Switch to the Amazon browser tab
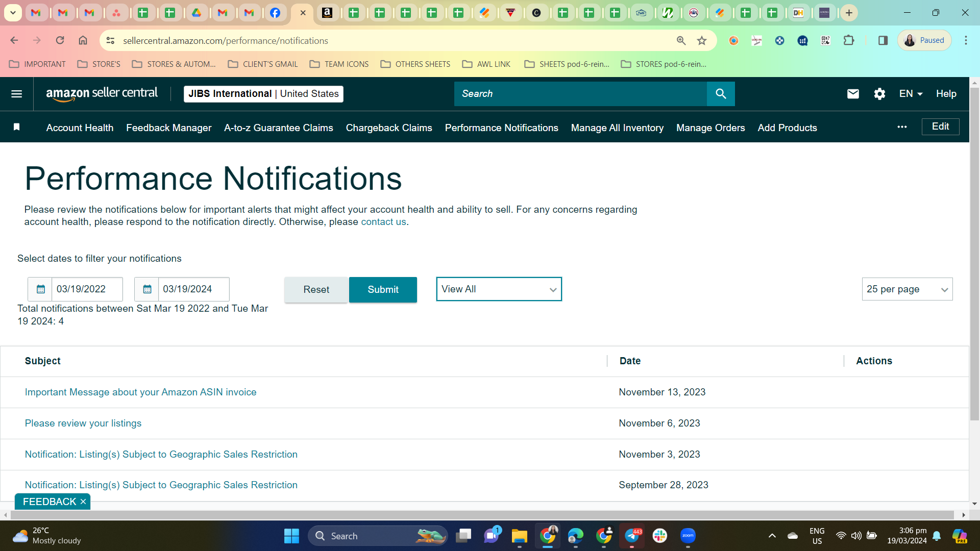 click(x=328, y=13)
